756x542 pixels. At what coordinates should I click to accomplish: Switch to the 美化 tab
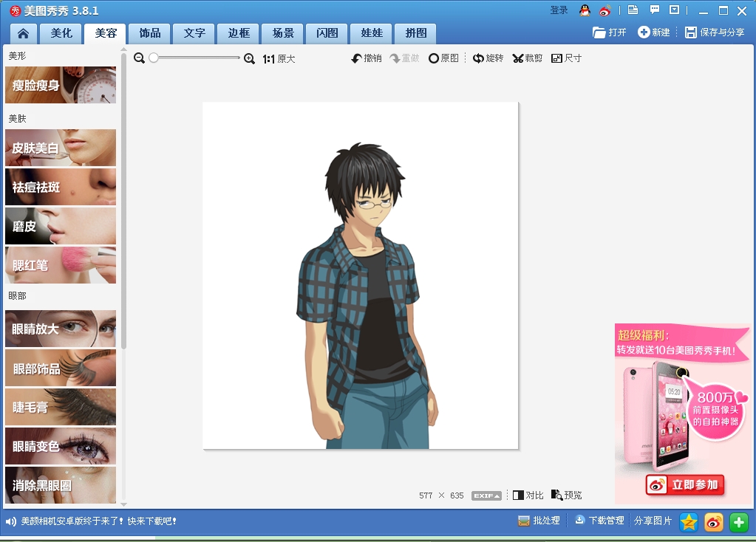pyautogui.click(x=61, y=33)
